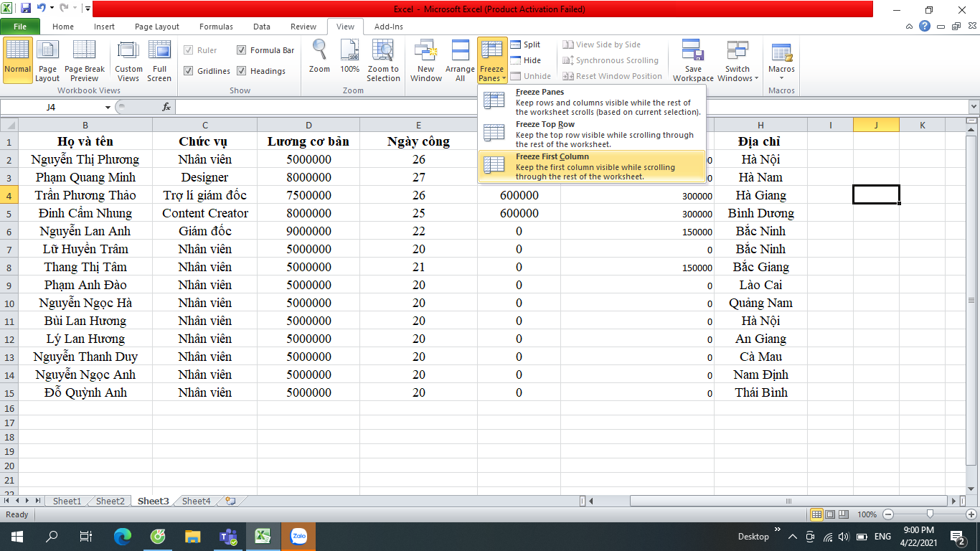
Task: Open the Macros dropdown
Action: point(781,61)
